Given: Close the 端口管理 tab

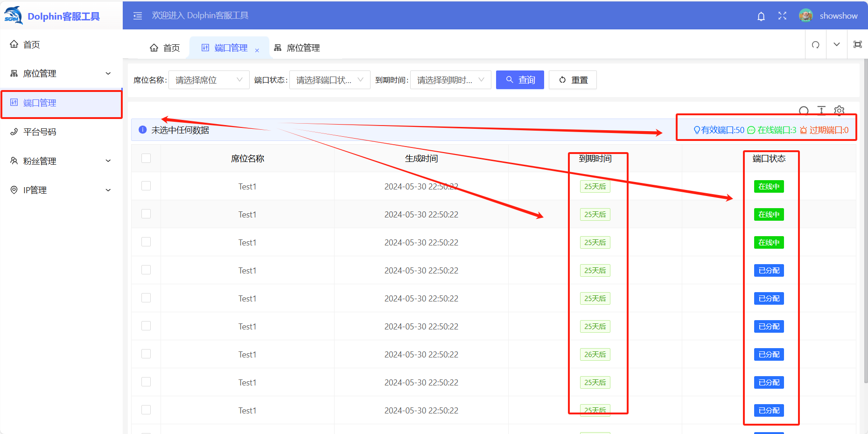Looking at the screenshot, I should tap(257, 50).
